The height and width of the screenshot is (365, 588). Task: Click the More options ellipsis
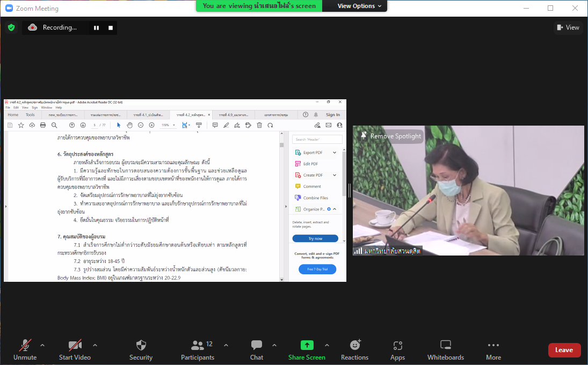tap(493, 345)
